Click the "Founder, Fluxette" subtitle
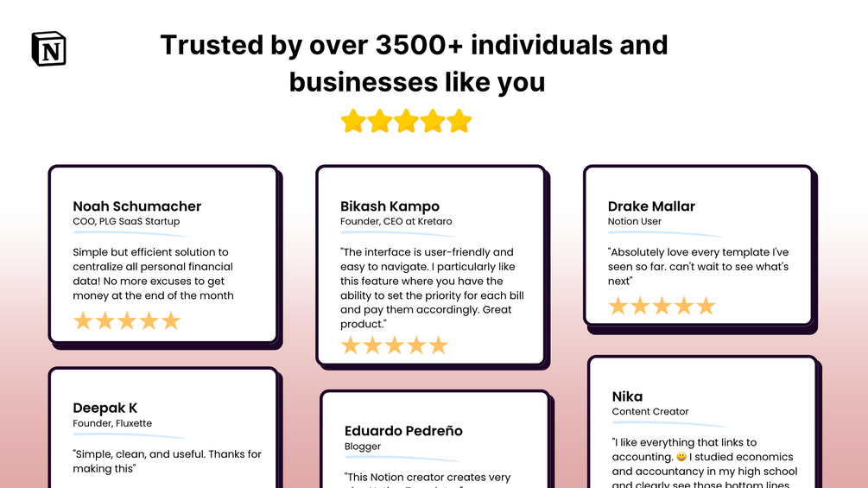Screen dimensions: 868x488 click(x=112, y=423)
